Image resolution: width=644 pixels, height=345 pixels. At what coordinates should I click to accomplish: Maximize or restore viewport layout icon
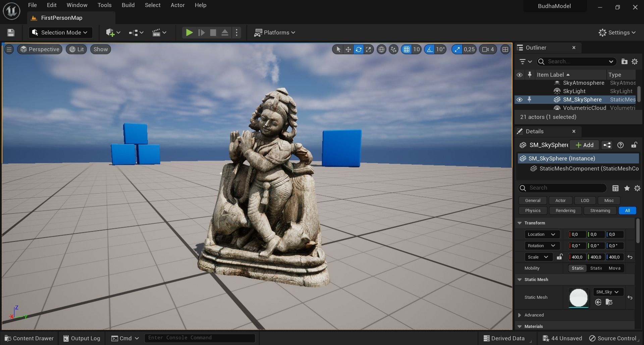(505, 50)
